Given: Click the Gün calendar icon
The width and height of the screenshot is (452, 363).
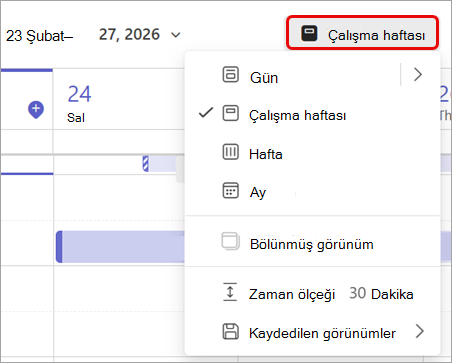Looking at the screenshot, I should [230, 74].
